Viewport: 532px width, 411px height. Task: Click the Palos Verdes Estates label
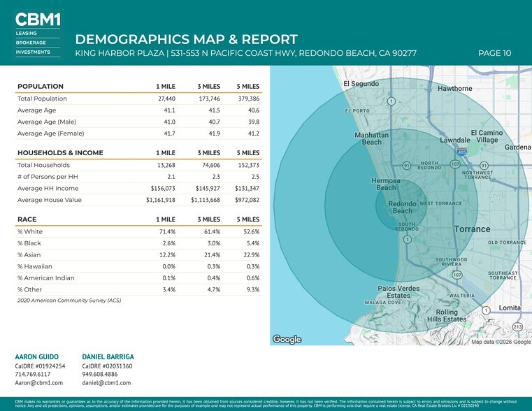tap(398, 292)
